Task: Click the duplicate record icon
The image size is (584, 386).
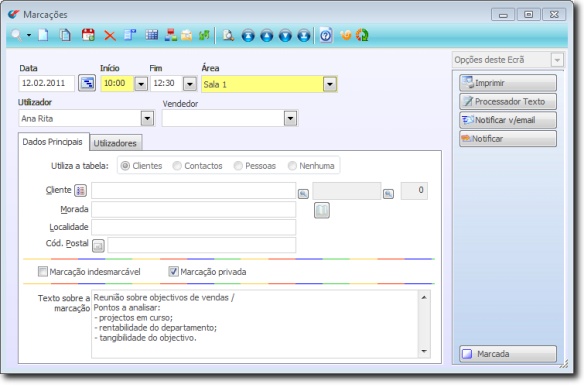Action: [66, 35]
